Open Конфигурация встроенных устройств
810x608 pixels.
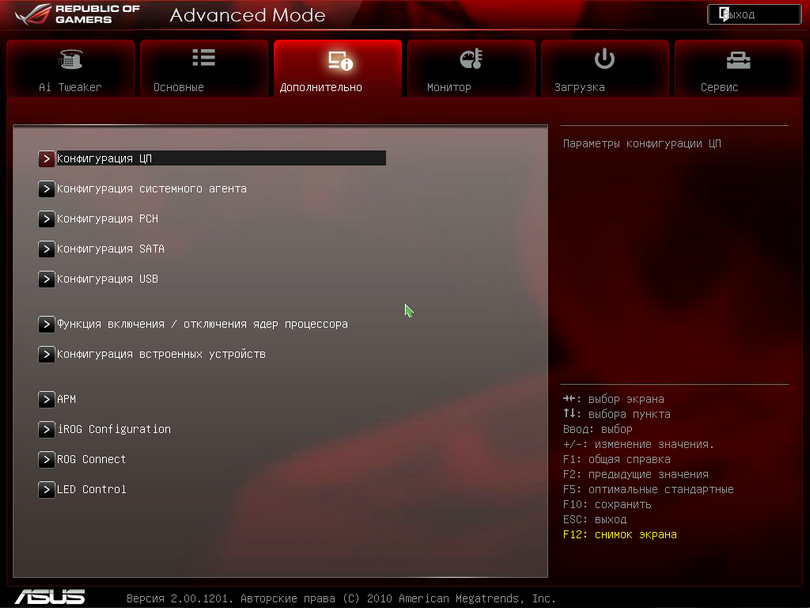pos(161,354)
